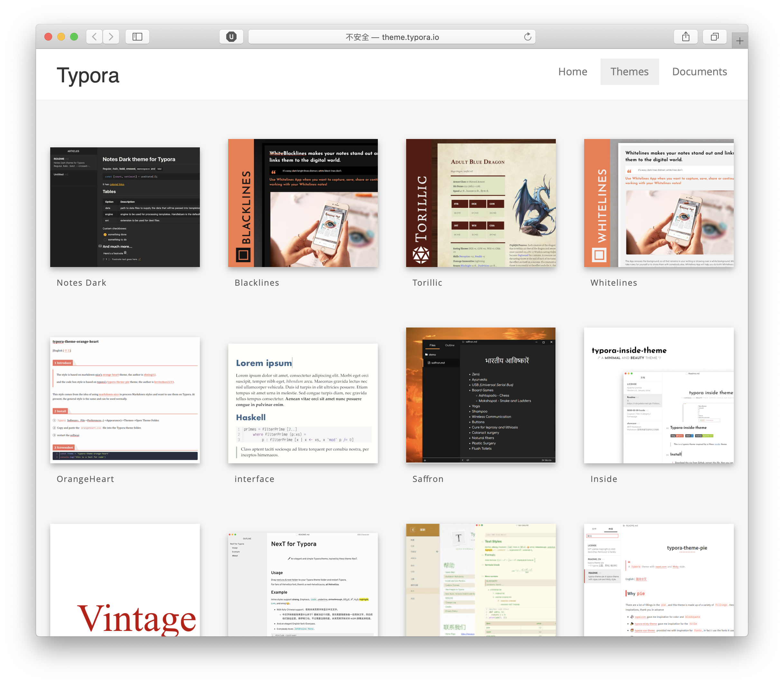Reload the page via refresh icon
This screenshot has height=684, width=784.
pos(527,37)
